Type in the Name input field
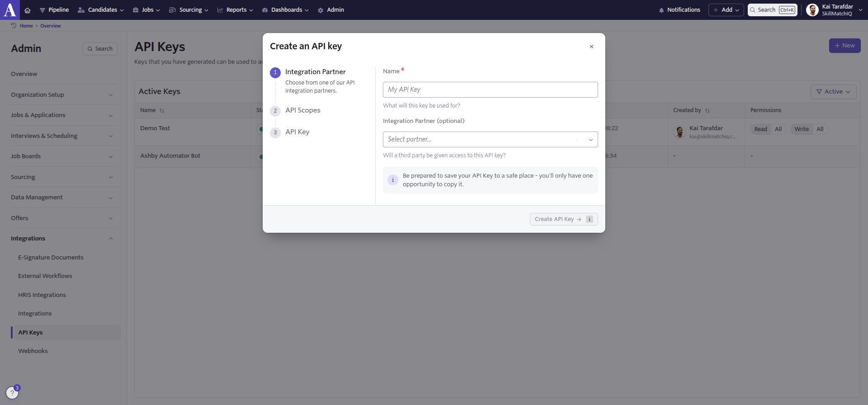 pos(490,89)
